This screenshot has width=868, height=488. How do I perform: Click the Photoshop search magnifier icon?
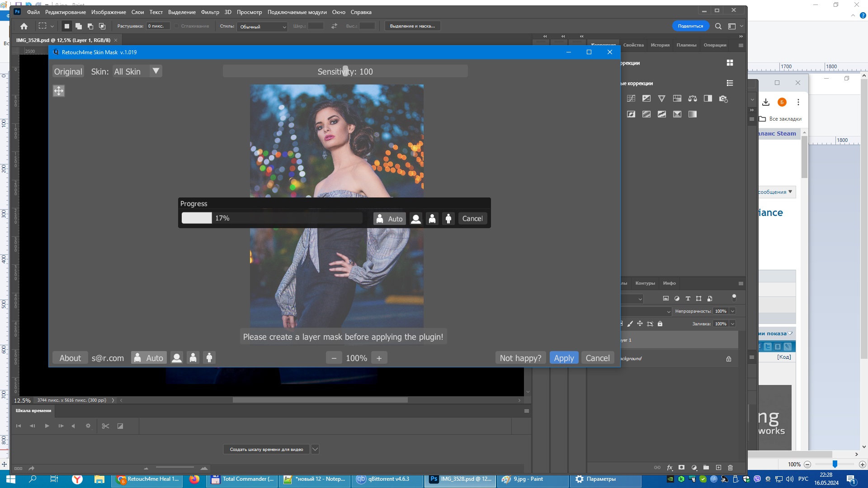(718, 26)
